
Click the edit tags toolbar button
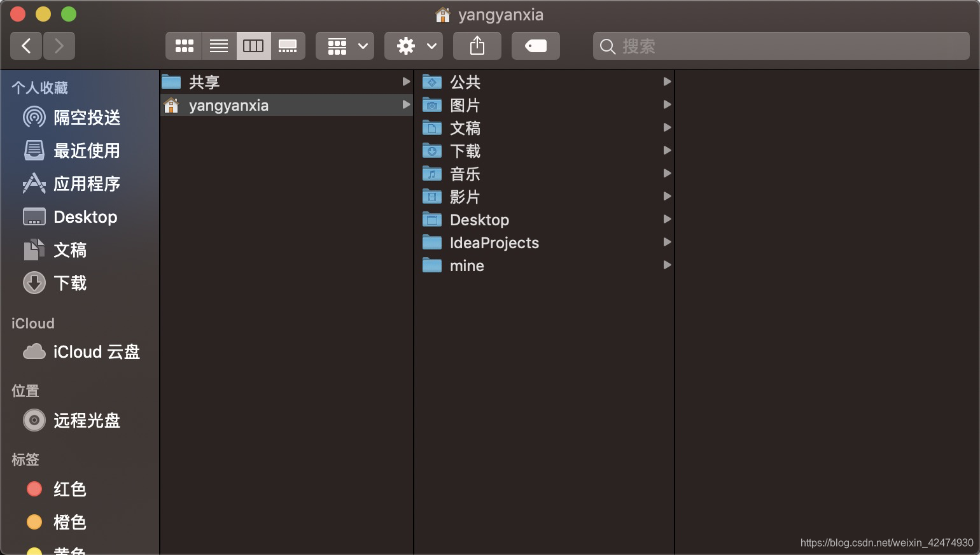pos(536,46)
